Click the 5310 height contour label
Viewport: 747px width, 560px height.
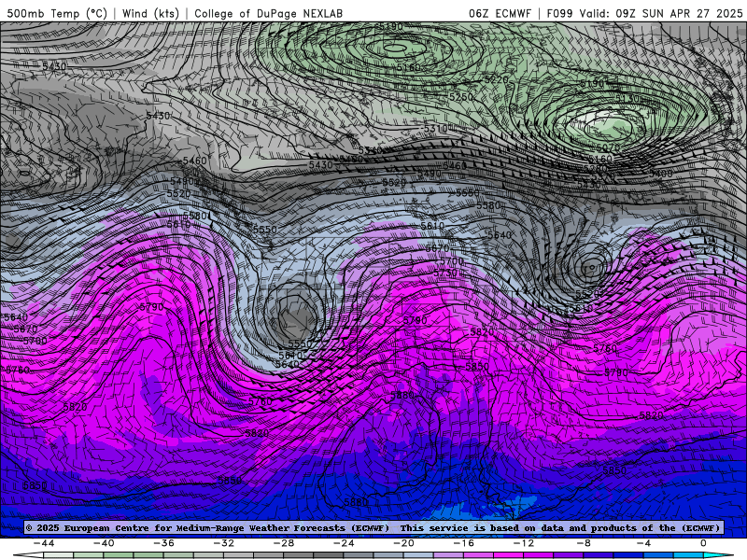click(x=435, y=129)
